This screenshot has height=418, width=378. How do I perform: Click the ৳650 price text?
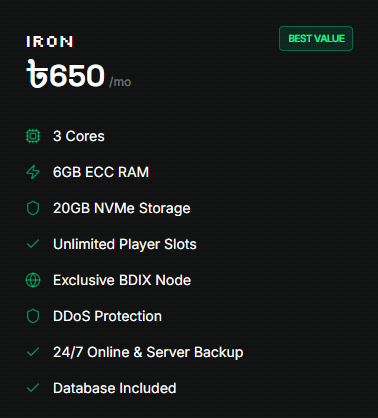[x=65, y=74]
